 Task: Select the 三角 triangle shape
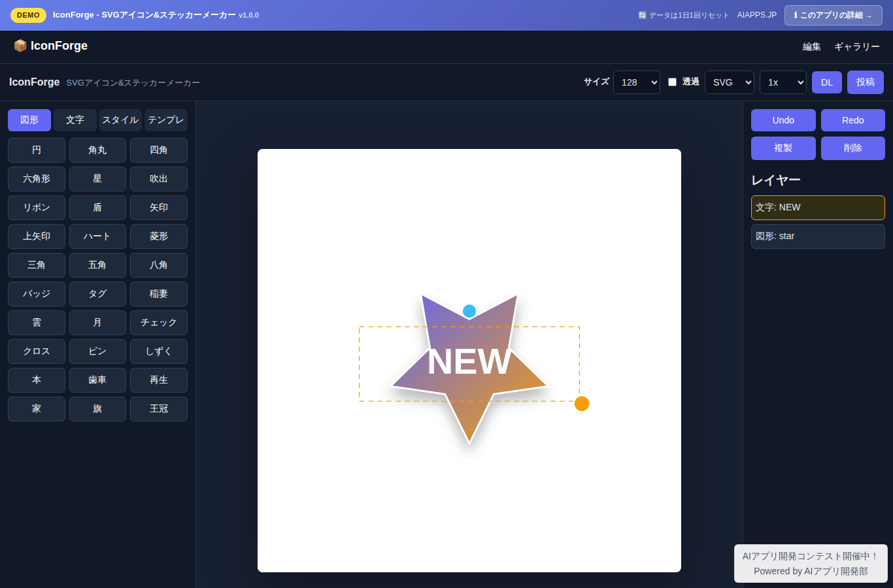37,265
